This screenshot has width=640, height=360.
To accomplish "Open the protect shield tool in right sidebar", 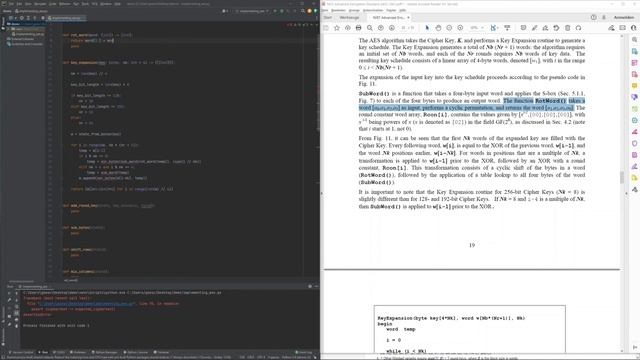I will coord(634,143).
